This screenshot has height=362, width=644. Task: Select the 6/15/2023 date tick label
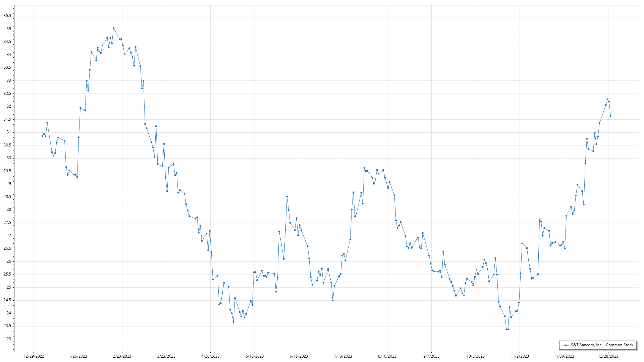coord(299,356)
